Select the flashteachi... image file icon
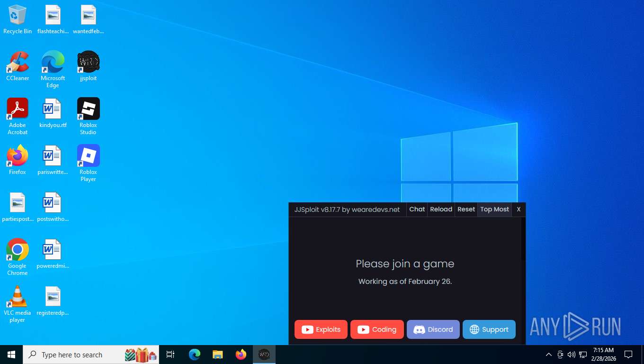This screenshot has height=364, width=644. pos(53,19)
